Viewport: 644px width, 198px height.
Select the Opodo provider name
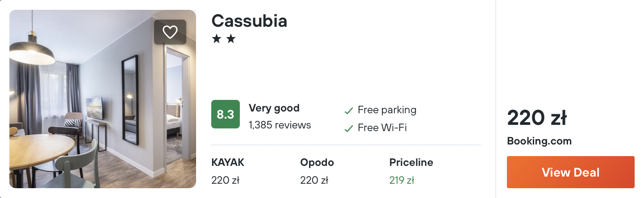click(x=317, y=162)
